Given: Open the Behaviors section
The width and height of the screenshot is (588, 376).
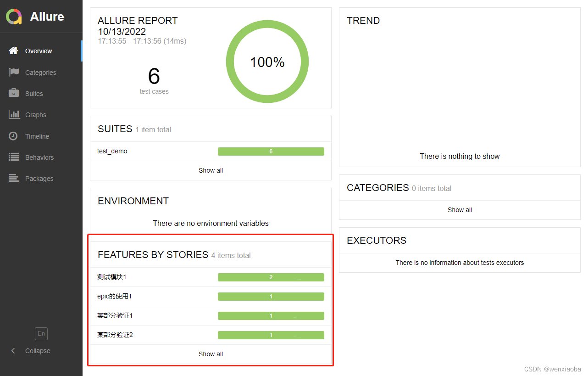Looking at the screenshot, I should pyautogui.click(x=41, y=157).
